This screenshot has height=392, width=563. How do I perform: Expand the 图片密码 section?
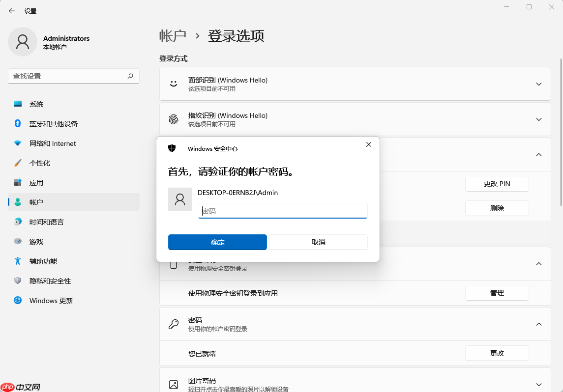point(538,384)
